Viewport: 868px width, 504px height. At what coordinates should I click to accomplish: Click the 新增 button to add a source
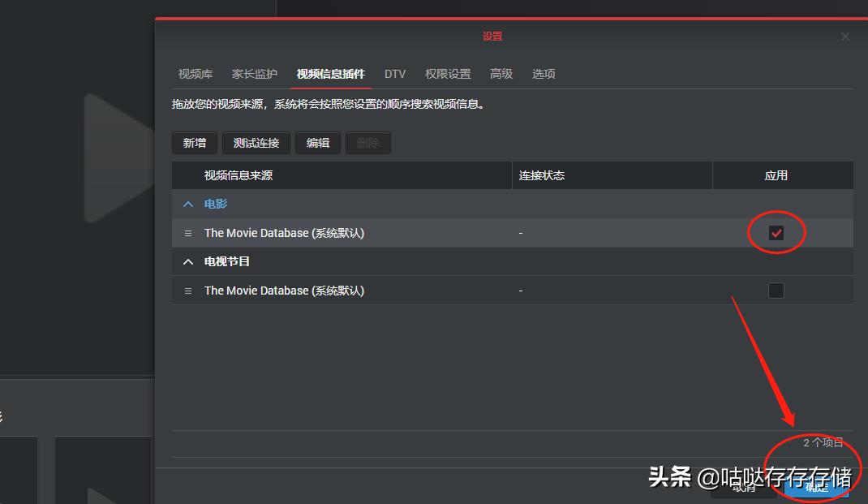click(x=194, y=143)
